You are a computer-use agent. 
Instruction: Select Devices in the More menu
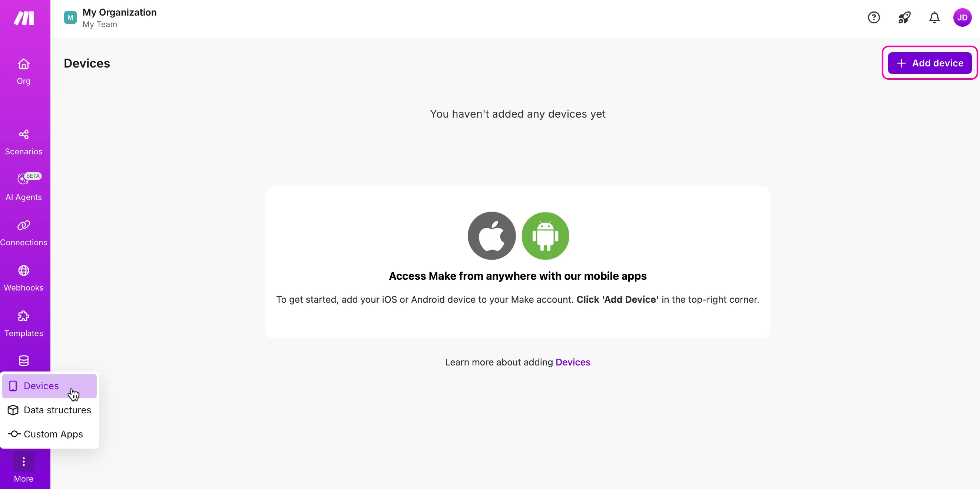[x=49, y=386]
